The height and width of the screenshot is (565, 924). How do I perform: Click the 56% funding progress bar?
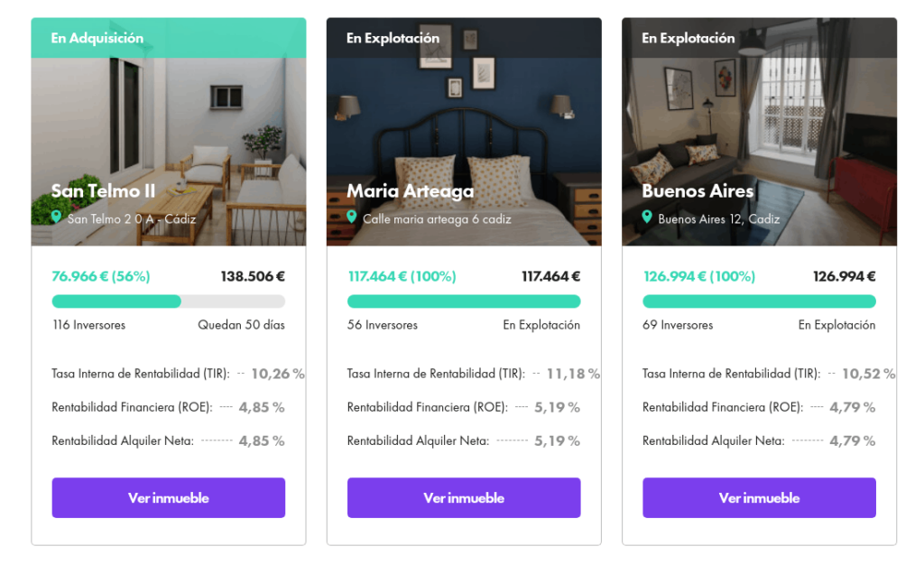click(x=169, y=301)
